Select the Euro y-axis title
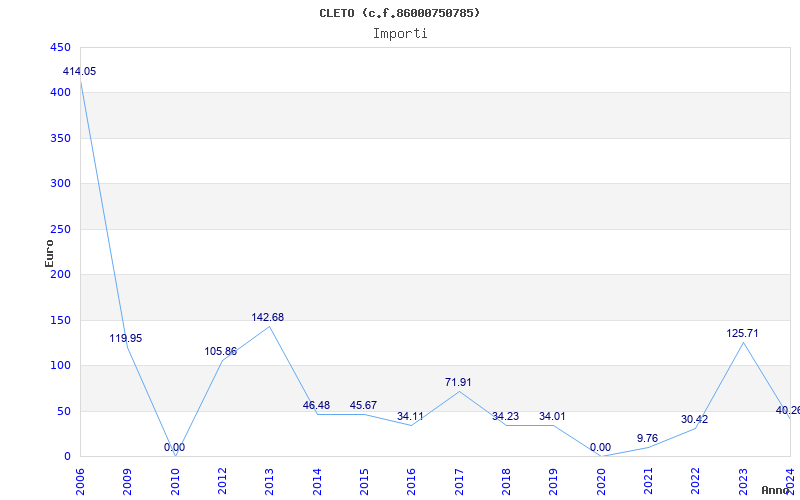800x500 pixels. (x=49, y=254)
